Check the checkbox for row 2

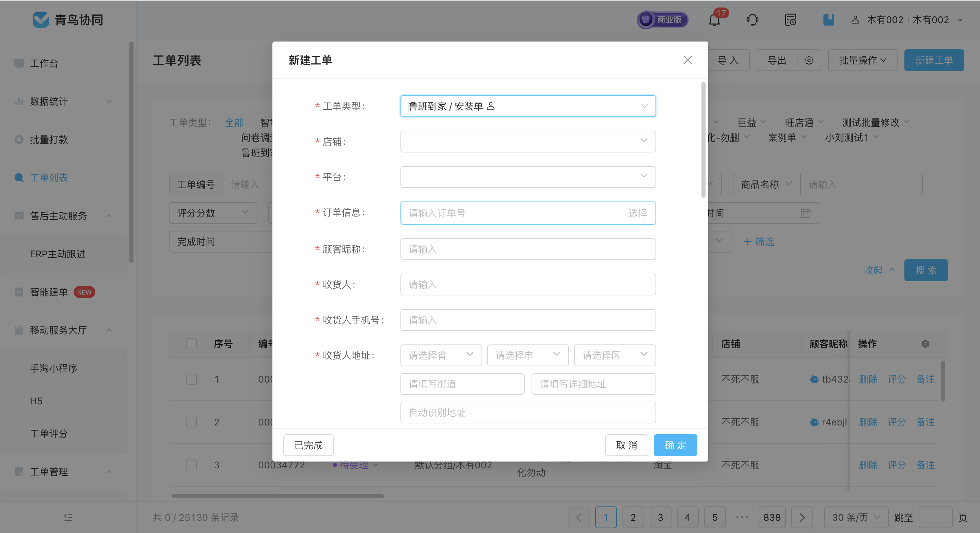tap(191, 422)
